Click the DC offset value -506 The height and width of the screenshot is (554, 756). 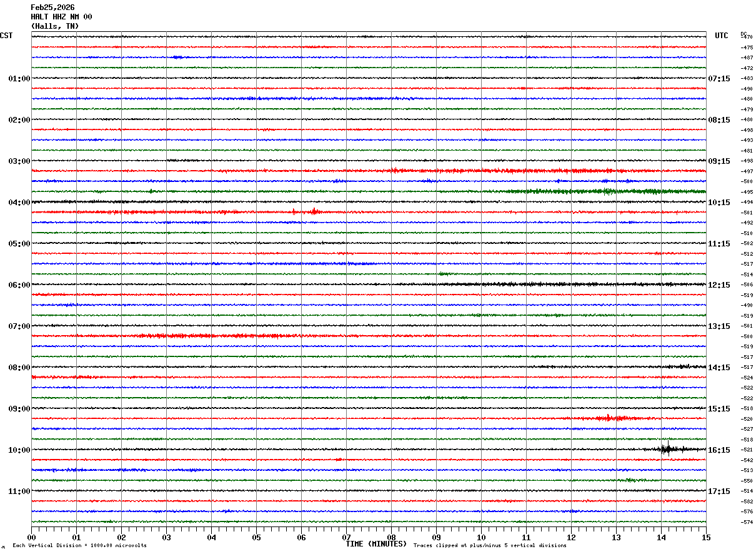[x=747, y=285]
